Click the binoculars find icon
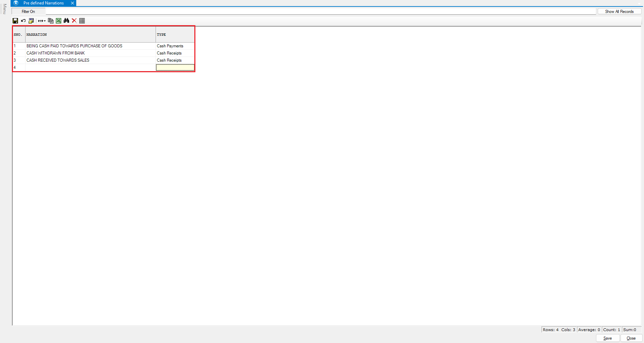This screenshot has height=343, width=644. [x=66, y=21]
